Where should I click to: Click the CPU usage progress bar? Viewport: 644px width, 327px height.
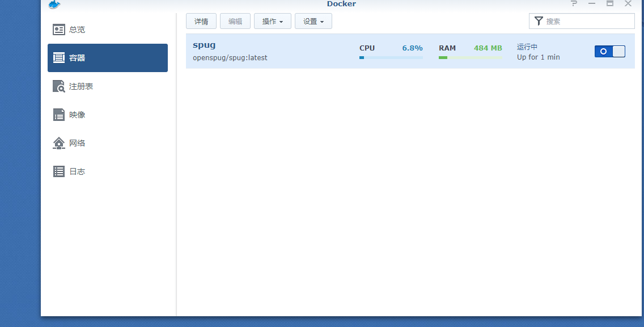[x=391, y=57]
